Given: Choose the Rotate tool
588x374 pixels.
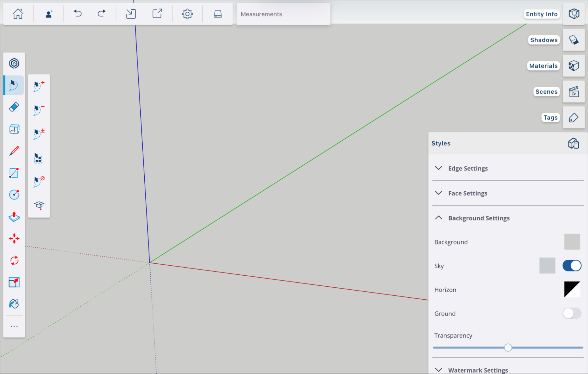Looking at the screenshot, I should (x=14, y=260).
